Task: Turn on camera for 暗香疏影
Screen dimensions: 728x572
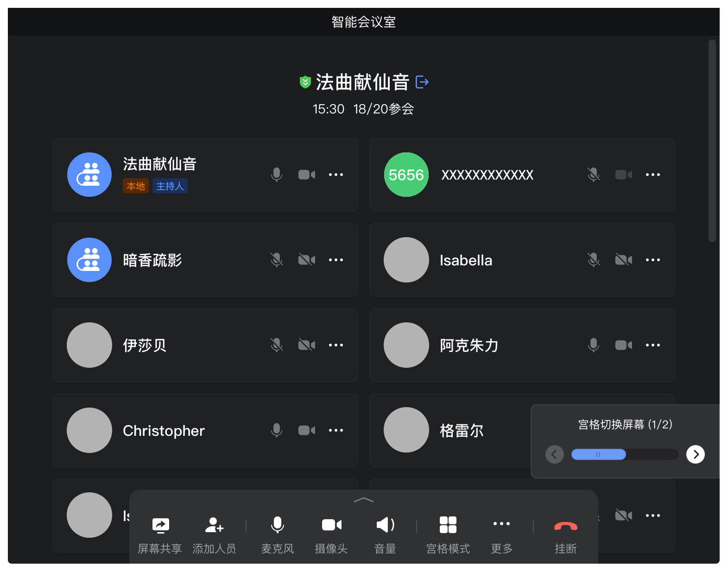Action: click(x=307, y=260)
